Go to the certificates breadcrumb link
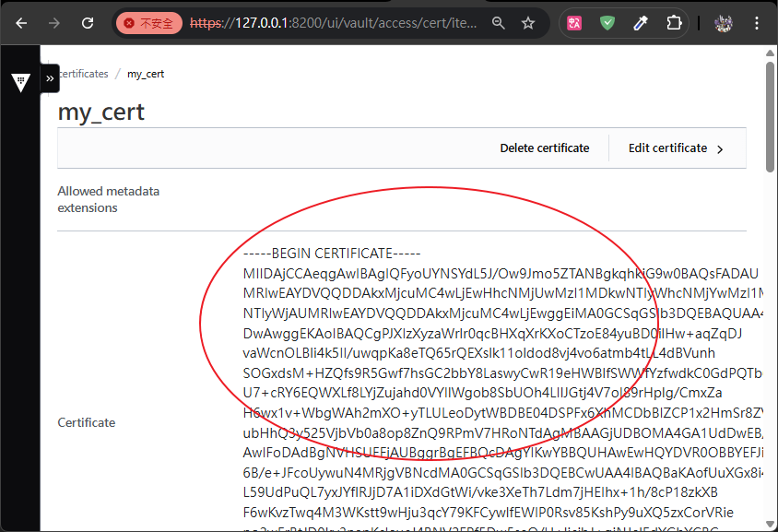The image size is (778, 532). [83, 74]
